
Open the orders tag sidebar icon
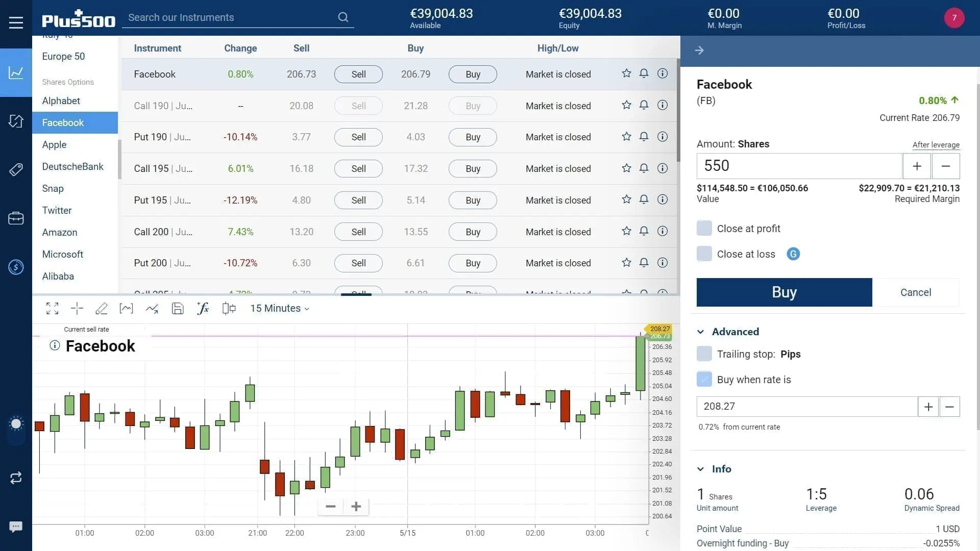pyautogui.click(x=16, y=169)
